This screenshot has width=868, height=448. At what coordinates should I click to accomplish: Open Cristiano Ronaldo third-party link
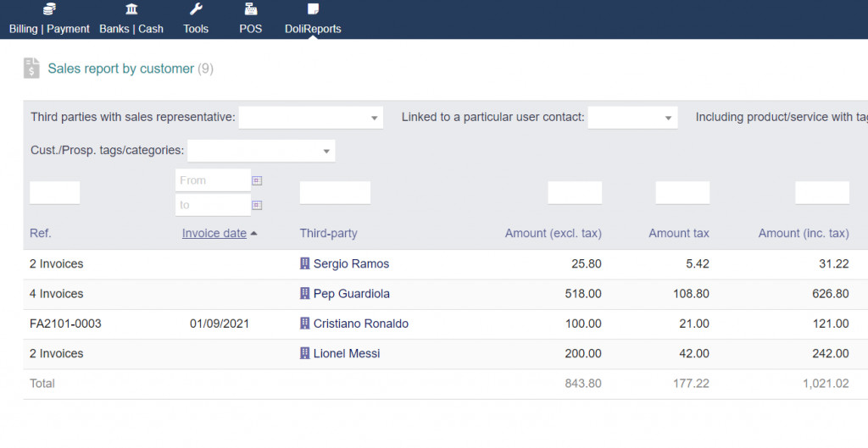(x=360, y=324)
